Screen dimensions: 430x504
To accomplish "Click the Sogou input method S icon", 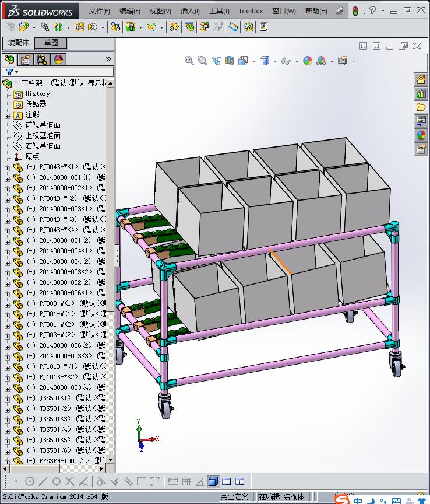I will click(x=343, y=499).
